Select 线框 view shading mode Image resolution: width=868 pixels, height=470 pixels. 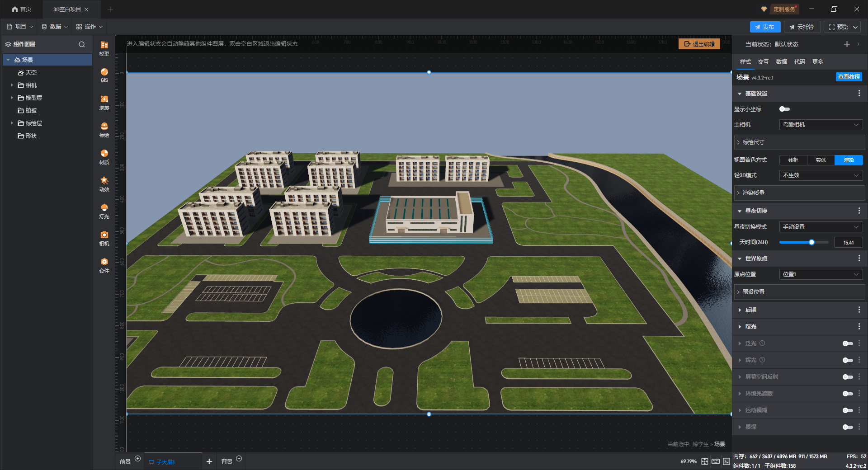tap(793, 160)
